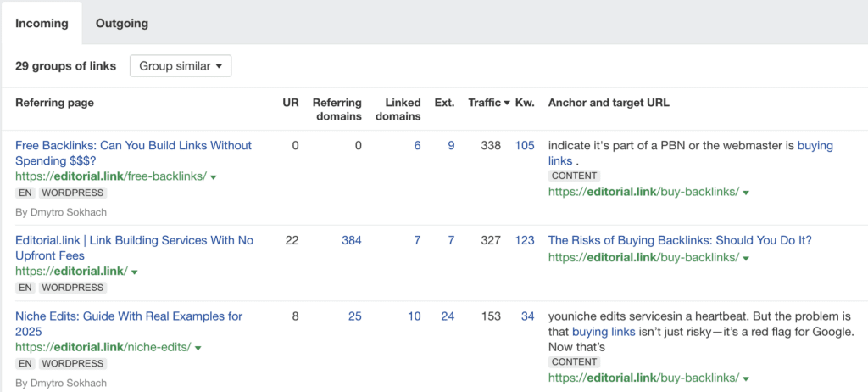Viewport: 868px width, 392px height.
Task: Open editorial.link/free-backlinks/ referring URL
Action: [111, 176]
